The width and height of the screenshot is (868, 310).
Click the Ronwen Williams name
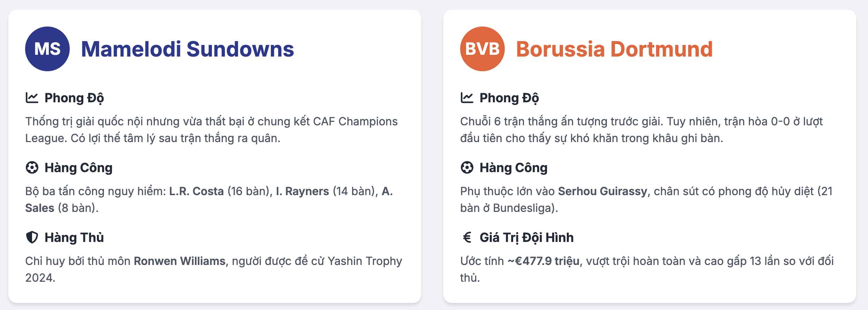coord(180,261)
